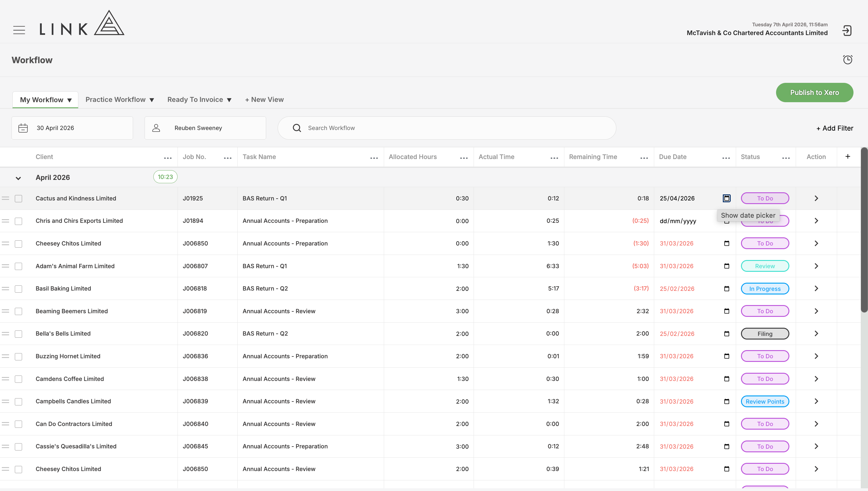868x491 pixels.
Task: Change Basil Baking In Progress status
Action: [x=765, y=289]
